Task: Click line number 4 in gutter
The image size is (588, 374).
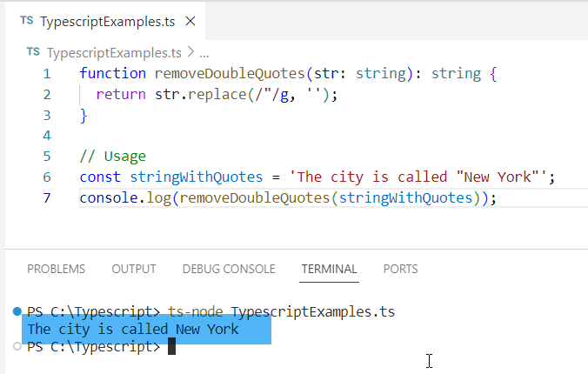Action: 47,136
